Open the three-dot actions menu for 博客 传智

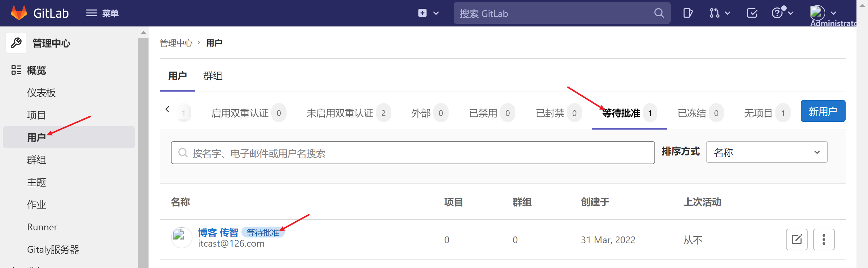(824, 240)
